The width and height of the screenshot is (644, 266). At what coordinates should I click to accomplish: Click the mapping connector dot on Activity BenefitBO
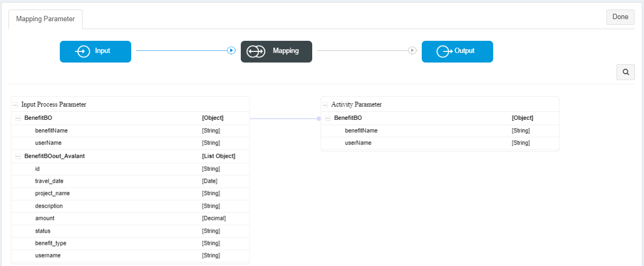point(319,118)
